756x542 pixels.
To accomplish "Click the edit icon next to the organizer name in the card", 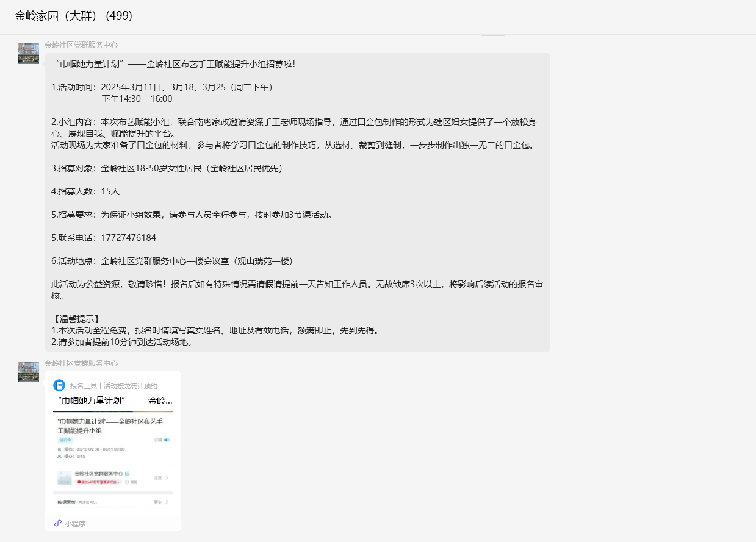I will [x=127, y=473].
